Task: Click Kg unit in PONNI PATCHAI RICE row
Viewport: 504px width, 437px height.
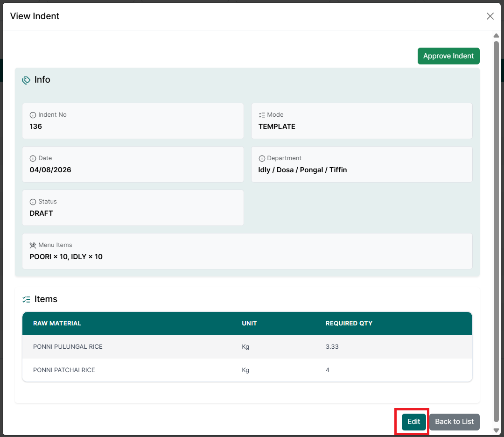Action: (x=245, y=370)
